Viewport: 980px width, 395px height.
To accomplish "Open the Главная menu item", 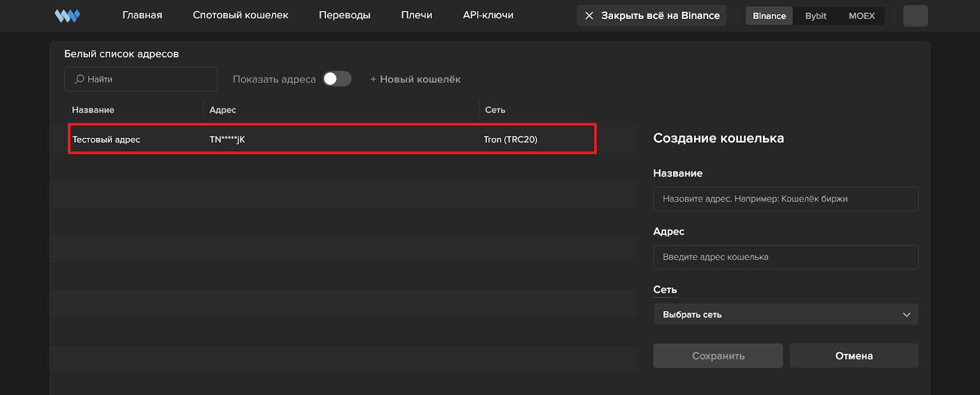I will tap(142, 15).
